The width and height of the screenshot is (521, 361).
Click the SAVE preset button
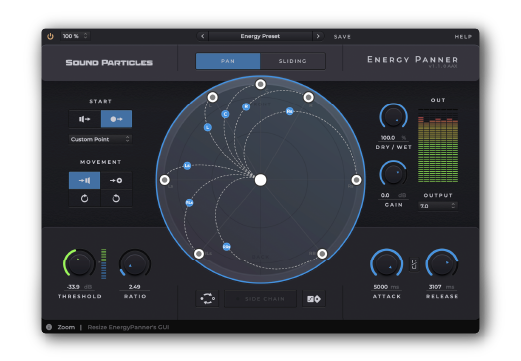[x=342, y=37]
